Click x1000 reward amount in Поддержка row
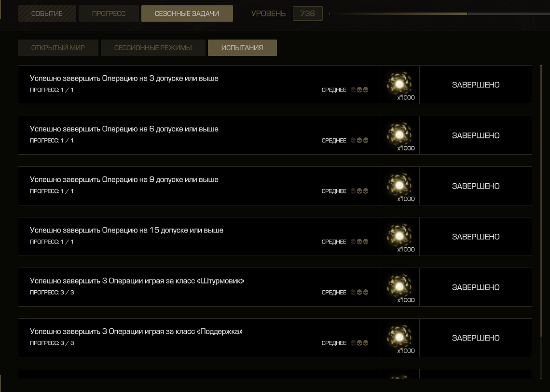The image size is (550, 392). click(406, 351)
